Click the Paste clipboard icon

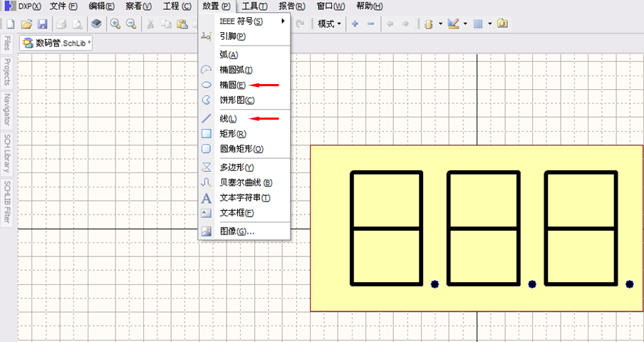pyautogui.click(x=182, y=24)
